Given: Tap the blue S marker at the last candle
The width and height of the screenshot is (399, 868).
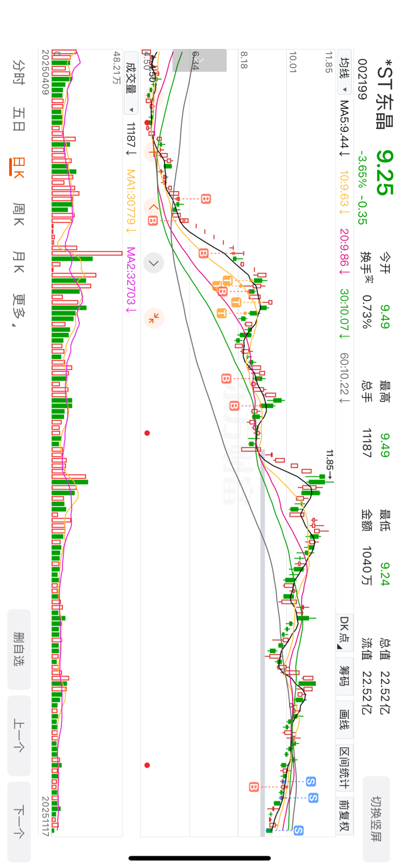Looking at the screenshot, I should tap(298, 831).
